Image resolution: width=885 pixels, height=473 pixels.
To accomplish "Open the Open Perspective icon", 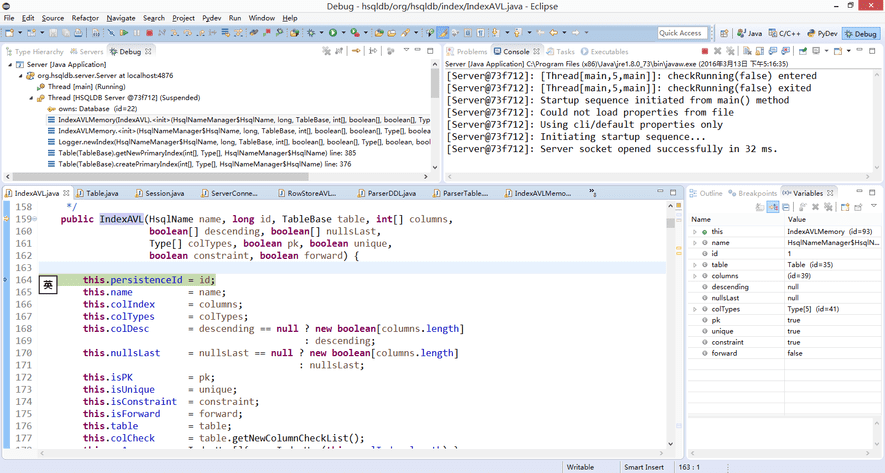I will [x=725, y=33].
